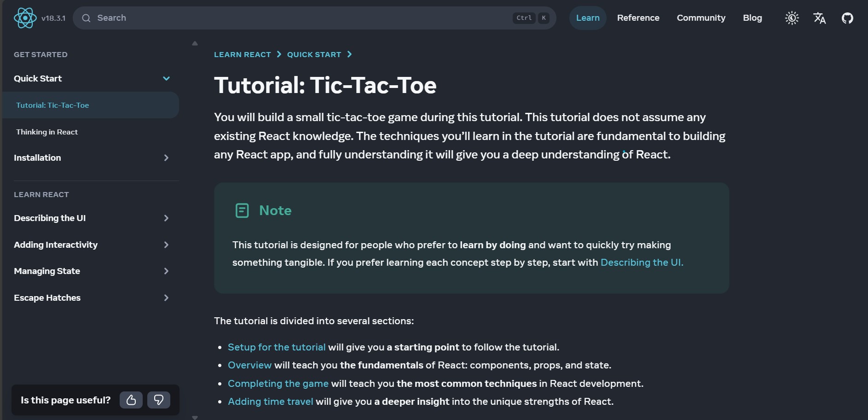
Task: Click the Ctrl K shortcut hint
Action: [x=531, y=18]
